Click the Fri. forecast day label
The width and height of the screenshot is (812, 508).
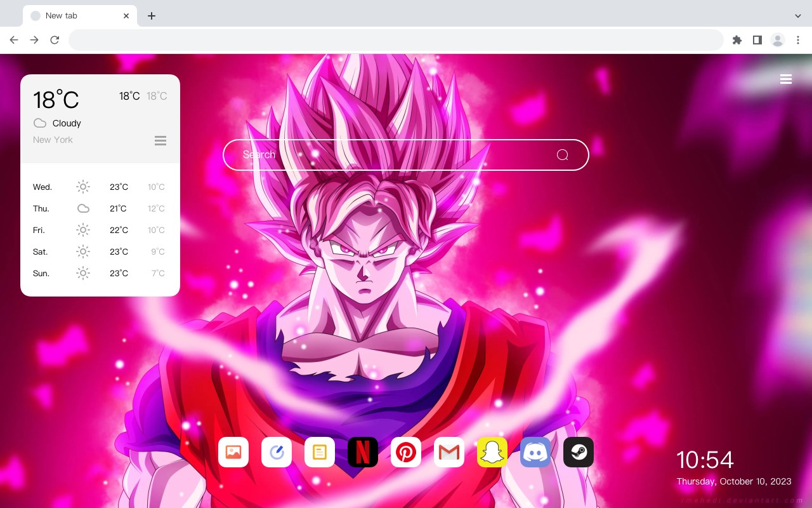[x=39, y=230]
